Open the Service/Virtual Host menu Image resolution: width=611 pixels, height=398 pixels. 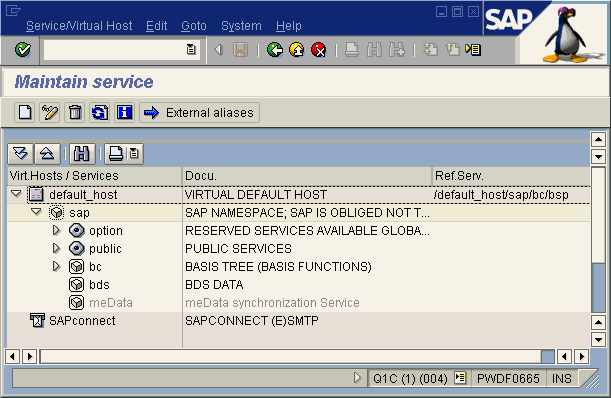[x=79, y=26]
